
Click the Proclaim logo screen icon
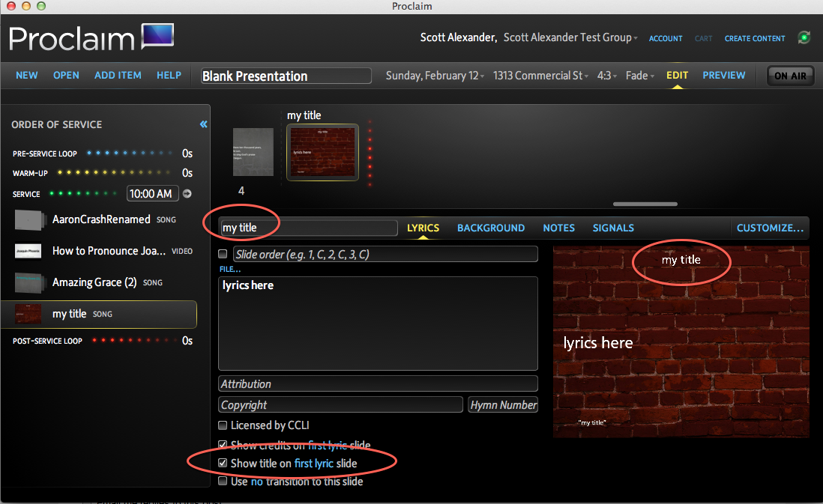157,36
